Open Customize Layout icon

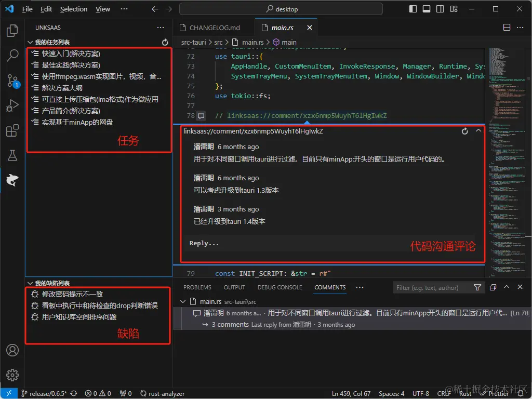[x=454, y=9]
